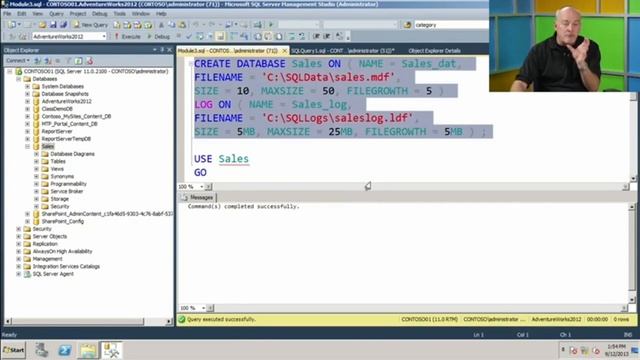
Task: Expand the System Databases folder
Action: coord(27,86)
